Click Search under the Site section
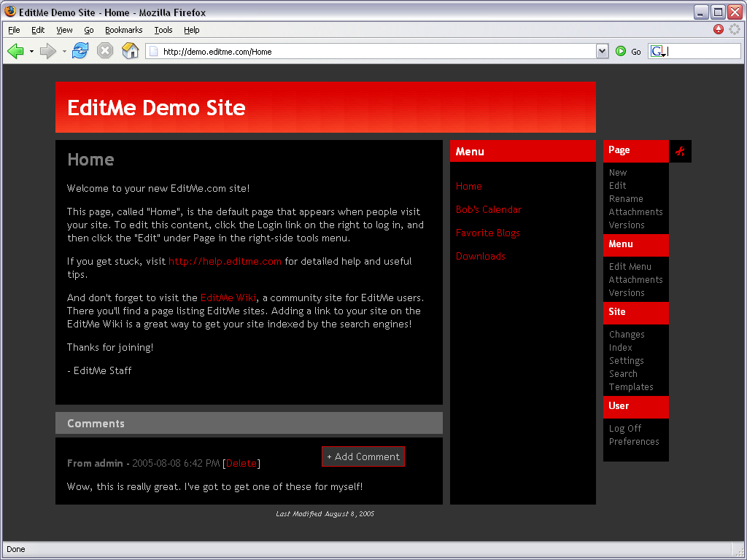747x560 pixels. point(623,374)
